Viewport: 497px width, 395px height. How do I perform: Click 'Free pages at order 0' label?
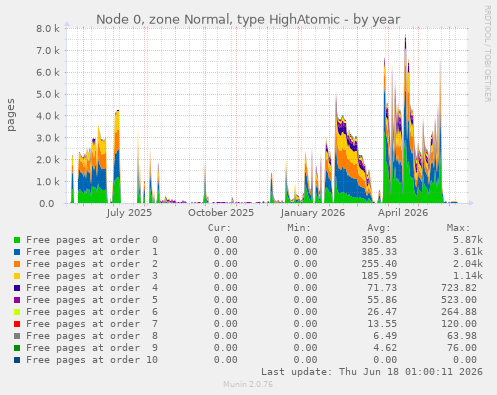[x=92, y=240]
